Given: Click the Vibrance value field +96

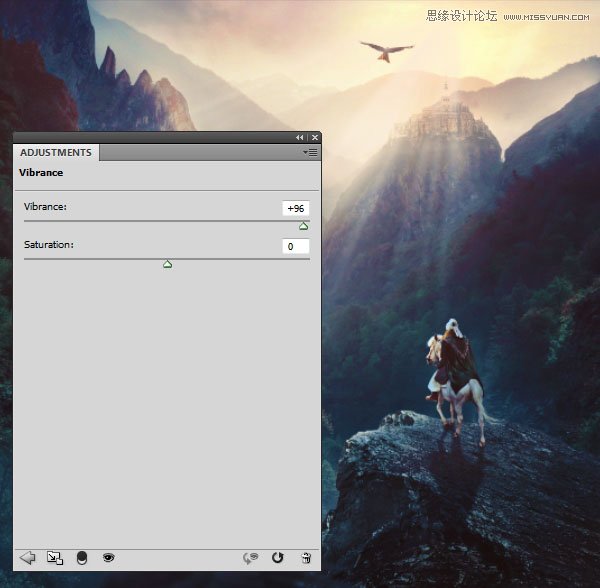Looking at the screenshot, I should click(x=296, y=208).
